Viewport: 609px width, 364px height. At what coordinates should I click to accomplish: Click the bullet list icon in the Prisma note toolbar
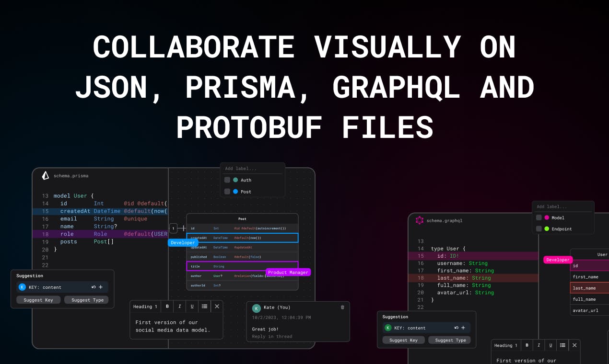pos(205,307)
